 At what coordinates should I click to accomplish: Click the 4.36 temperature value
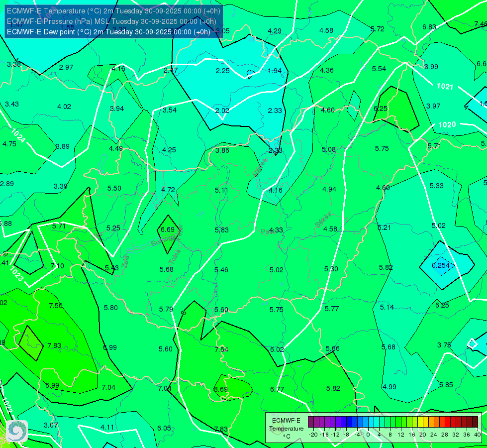click(x=327, y=70)
